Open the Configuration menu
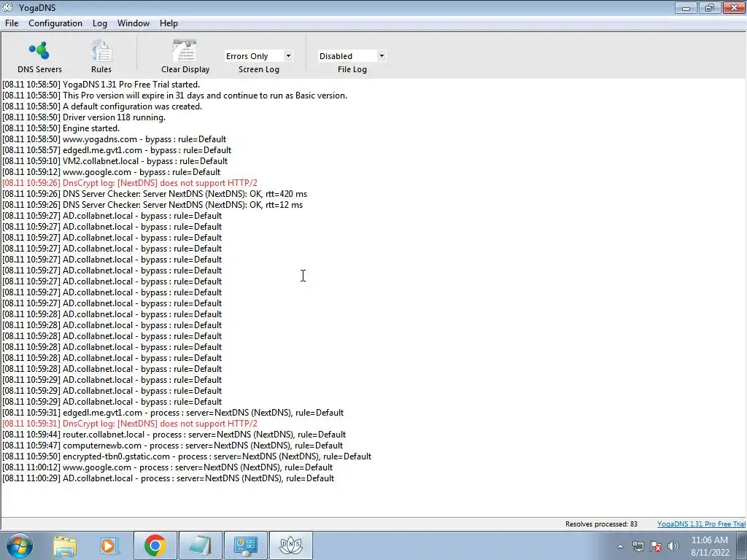Screen dimensions: 747x560 tap(55, 23)
